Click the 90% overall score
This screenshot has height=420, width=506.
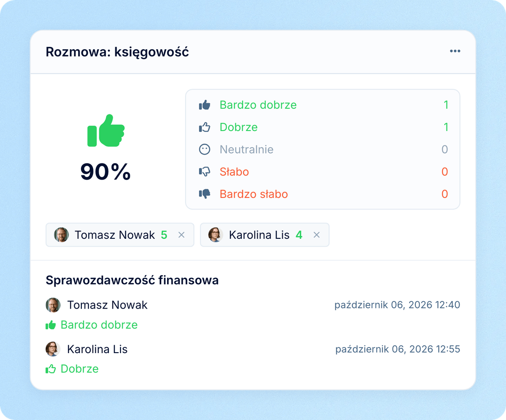[x=106, y=171]
